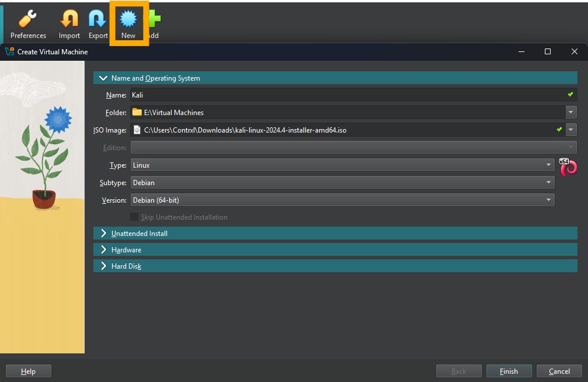Viewport: 588px width, 382px height.
Task: Minimize the Create Virtual Machine dialog
Action: tap(521, 51)
